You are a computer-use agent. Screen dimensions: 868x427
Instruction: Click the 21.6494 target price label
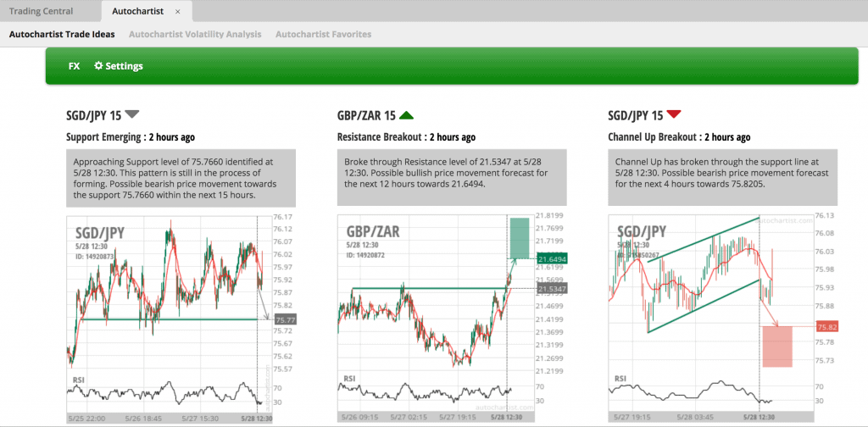[x=551, y=259]
